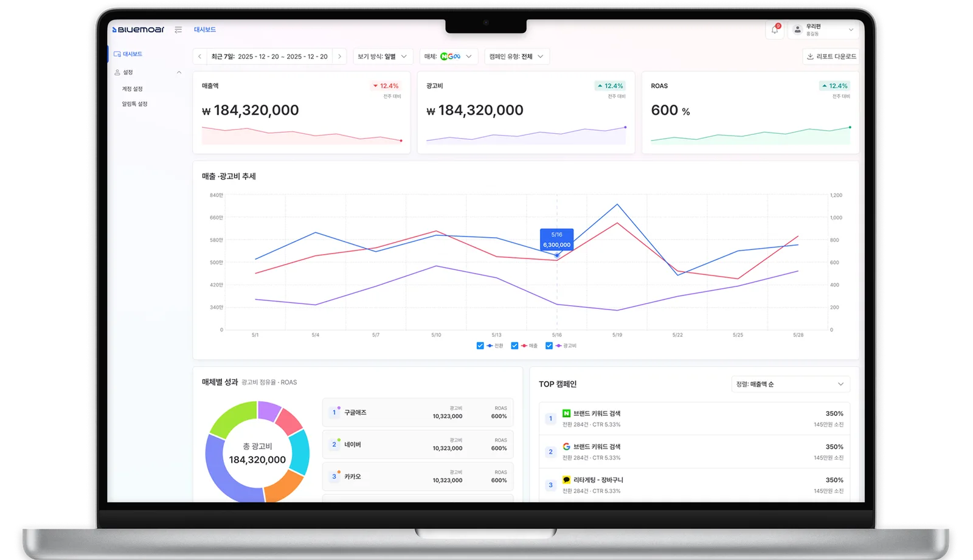Open 계정 설정 in the sidebar
Screen dimensions: 973x560
pyautogui.click(x=132, y=89)
